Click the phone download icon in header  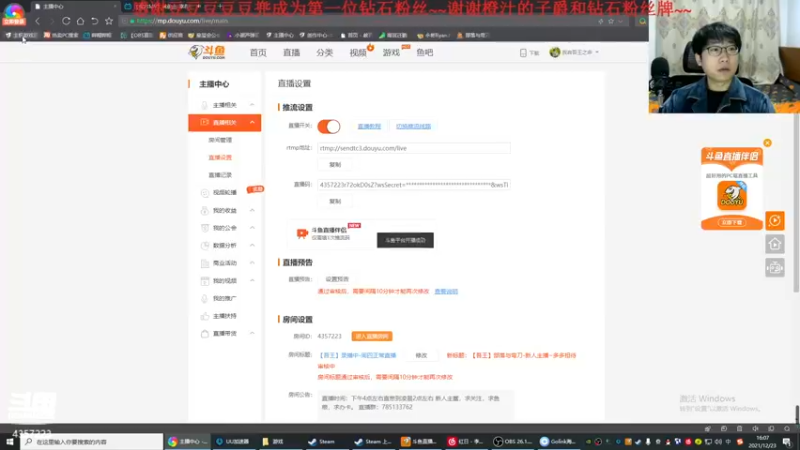pos(523,53)
